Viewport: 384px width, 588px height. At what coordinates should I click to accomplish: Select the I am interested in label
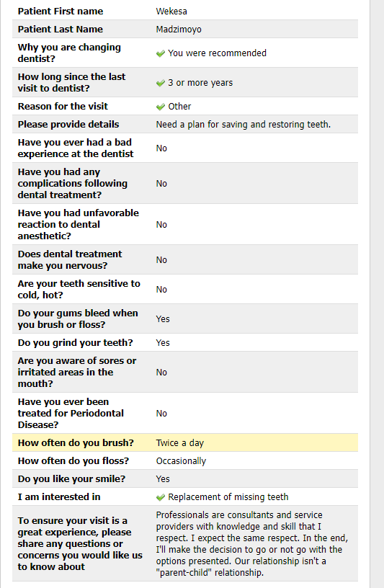[59, 497]
